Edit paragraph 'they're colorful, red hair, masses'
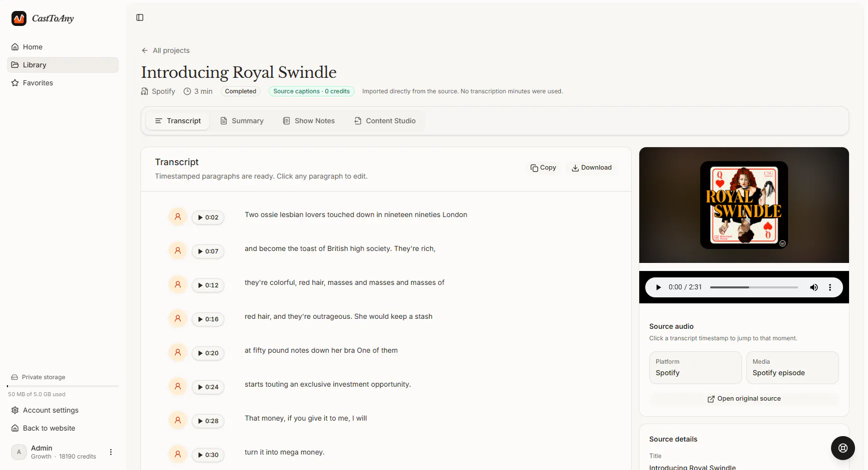The image size is (868, 470). (345, 282)
